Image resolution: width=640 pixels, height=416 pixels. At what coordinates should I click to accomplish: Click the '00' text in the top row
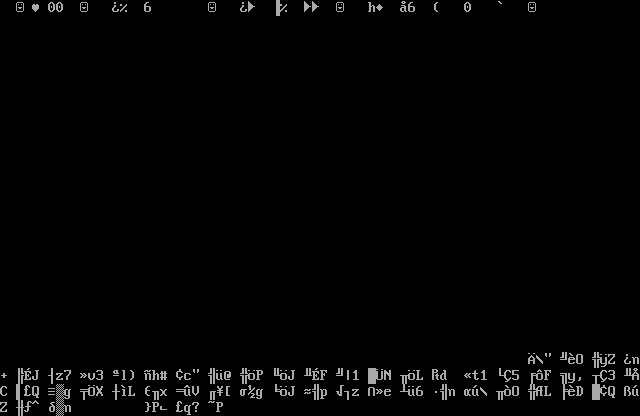click(x=55, y=8)
